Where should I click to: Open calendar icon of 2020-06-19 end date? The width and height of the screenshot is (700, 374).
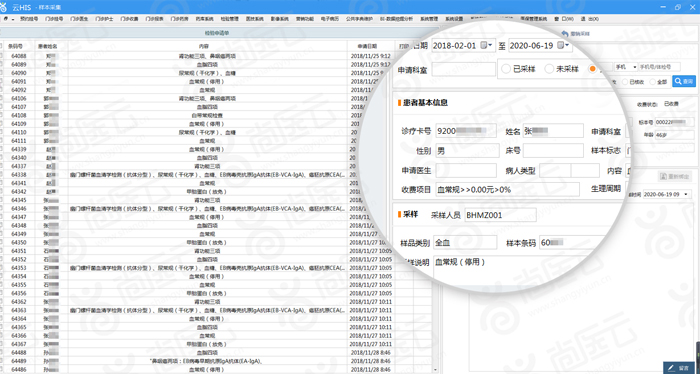coord(561,45)
